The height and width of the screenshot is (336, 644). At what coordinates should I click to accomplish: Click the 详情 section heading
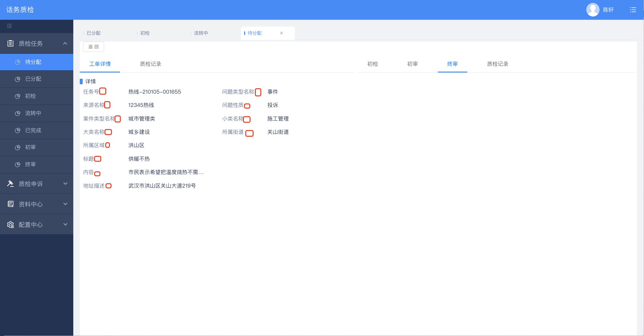pyautogui.click(x=90, y=81)
